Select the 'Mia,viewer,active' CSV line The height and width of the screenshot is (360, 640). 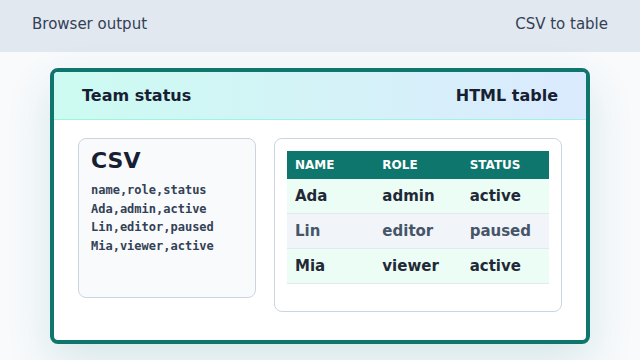pos(152,246)
